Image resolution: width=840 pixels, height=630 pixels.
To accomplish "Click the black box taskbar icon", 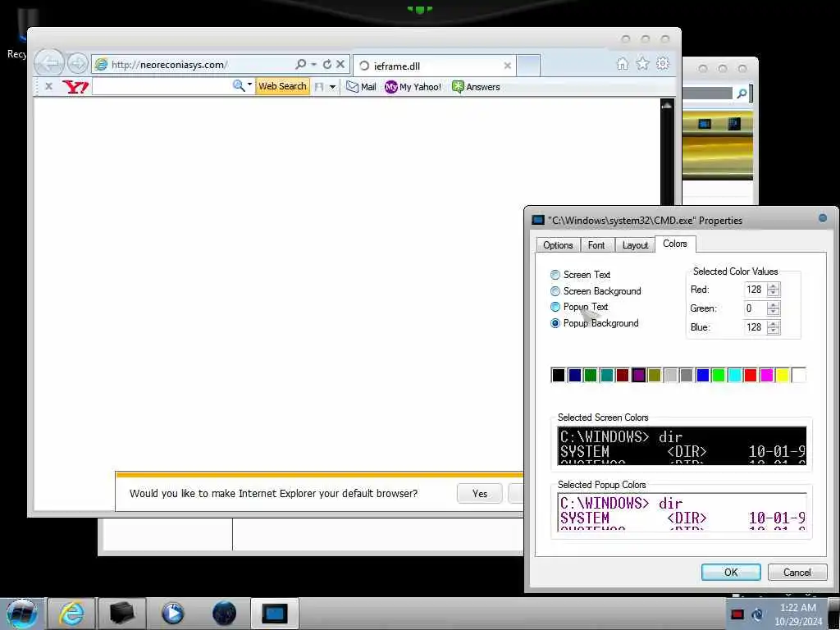I will 122,614.
